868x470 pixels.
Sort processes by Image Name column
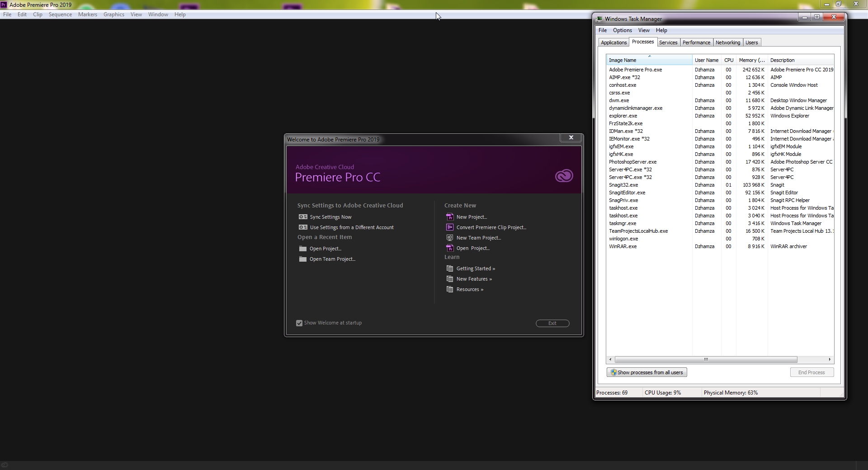[649, 60]
